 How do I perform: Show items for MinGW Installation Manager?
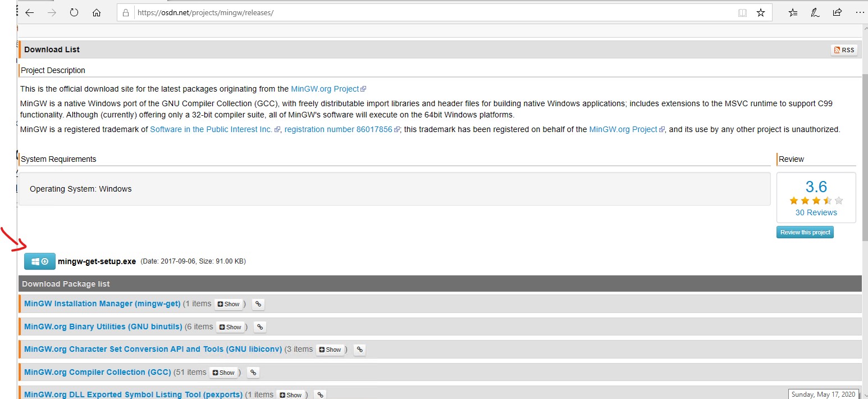pos(229,304)
